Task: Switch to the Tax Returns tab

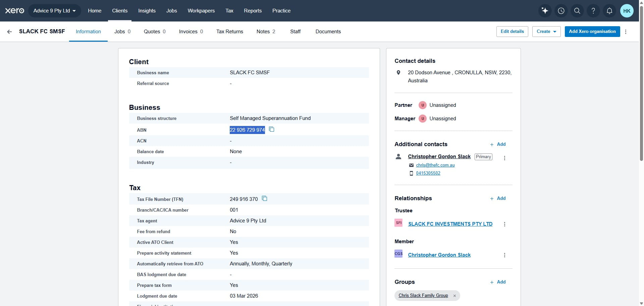Action: coord(230,32)
